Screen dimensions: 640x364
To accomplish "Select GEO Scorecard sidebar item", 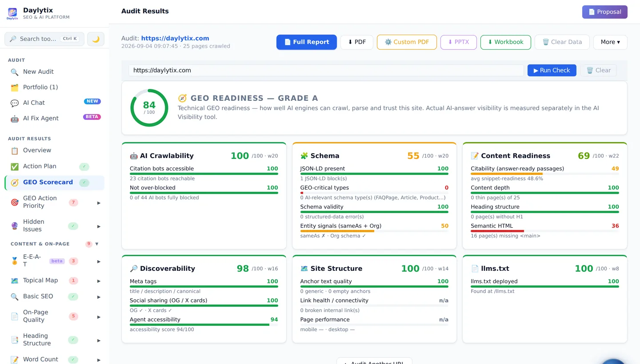I will coord(54,182).
